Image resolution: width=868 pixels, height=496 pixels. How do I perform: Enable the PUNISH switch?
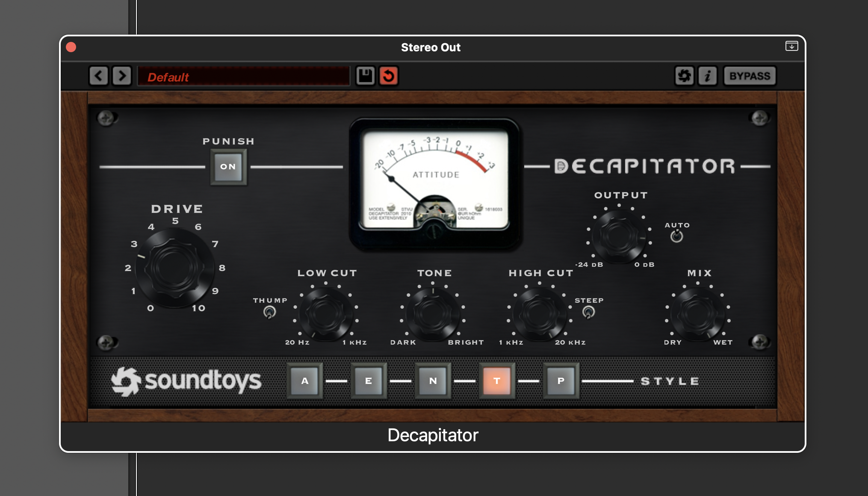[228, 167]
